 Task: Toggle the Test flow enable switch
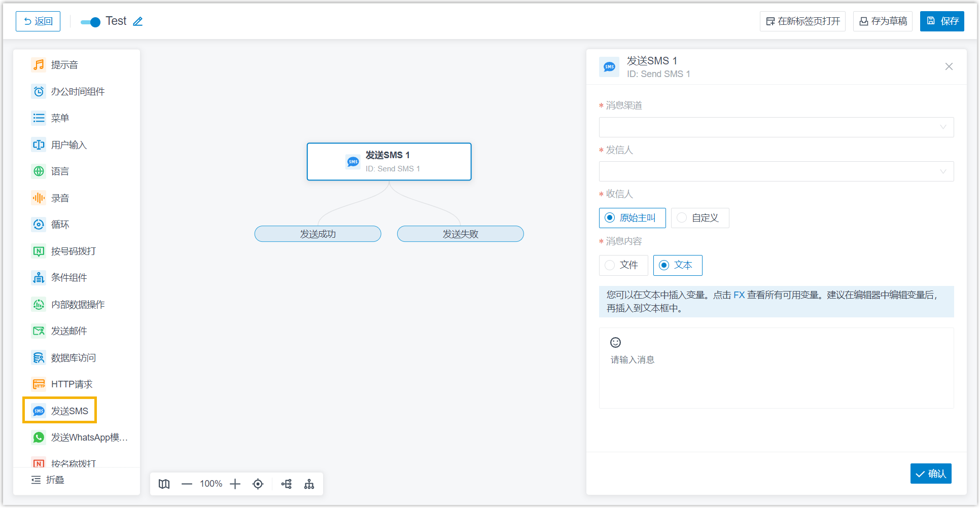91,22
